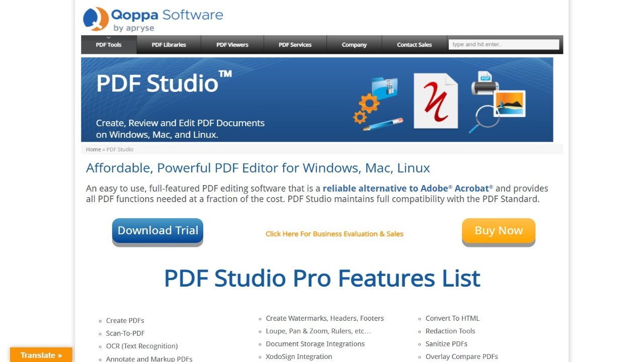644x362 pixels.
Task: Open Document Storage Integrations feature
Action: (x=315, y=344)
